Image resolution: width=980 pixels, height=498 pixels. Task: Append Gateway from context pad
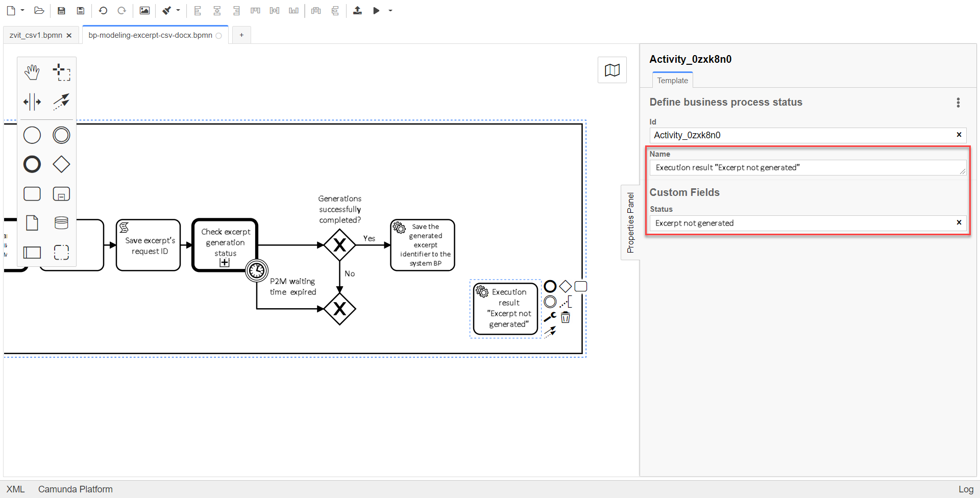coord(566,286)
